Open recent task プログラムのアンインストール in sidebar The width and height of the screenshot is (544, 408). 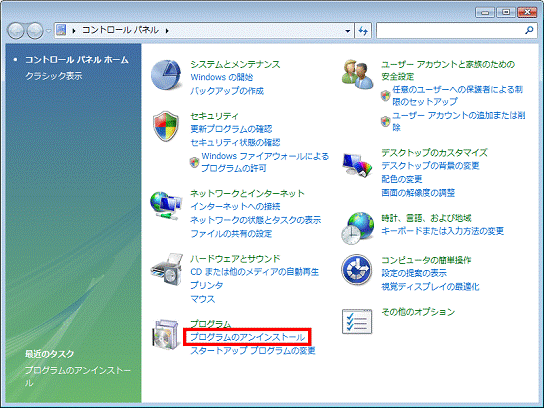click(78, 377)
